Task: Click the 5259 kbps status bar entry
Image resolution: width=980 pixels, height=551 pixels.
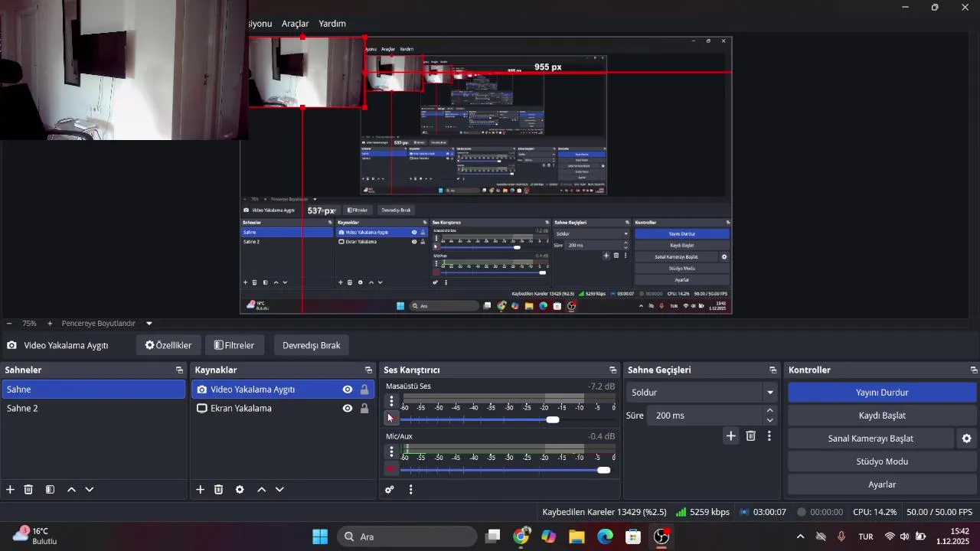Action: 702,512
